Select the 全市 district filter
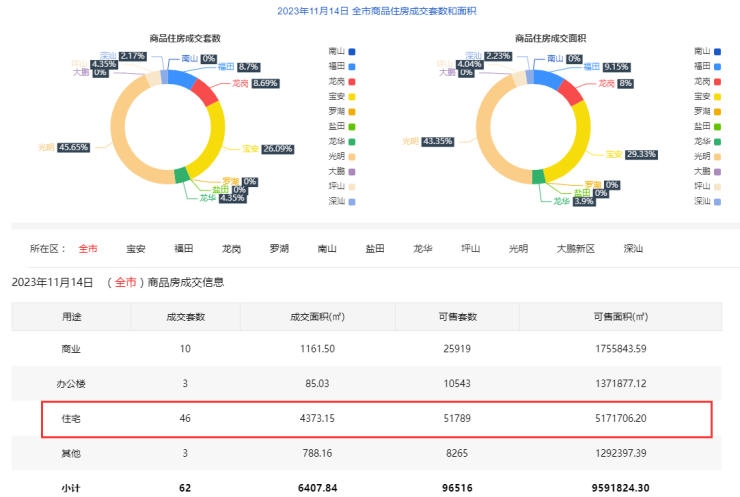Image resolution: width=740 pixels, height=497 pixels. [x=88, y=248]
